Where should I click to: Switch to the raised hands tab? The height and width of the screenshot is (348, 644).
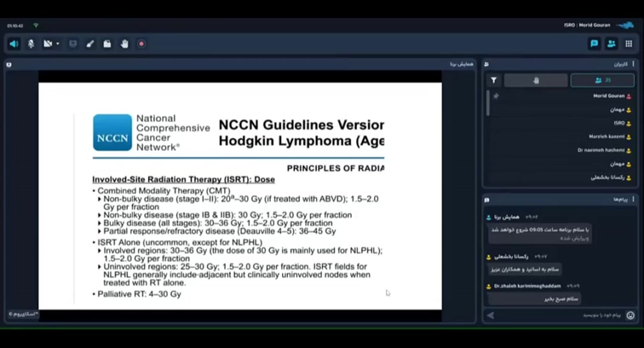pos(535,80)
